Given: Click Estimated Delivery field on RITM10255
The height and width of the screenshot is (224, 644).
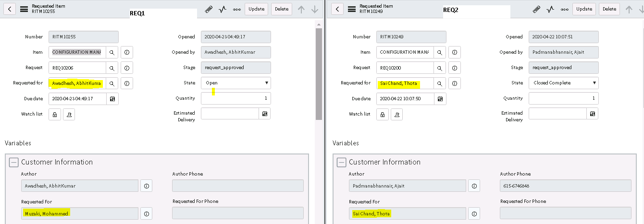Looking at the screenshot, I should pos(230,114).
